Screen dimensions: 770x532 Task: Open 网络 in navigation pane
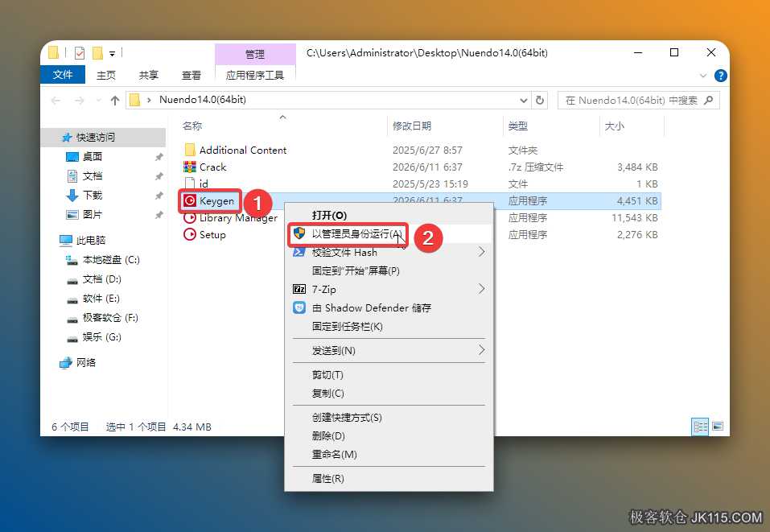click(85, 362)
